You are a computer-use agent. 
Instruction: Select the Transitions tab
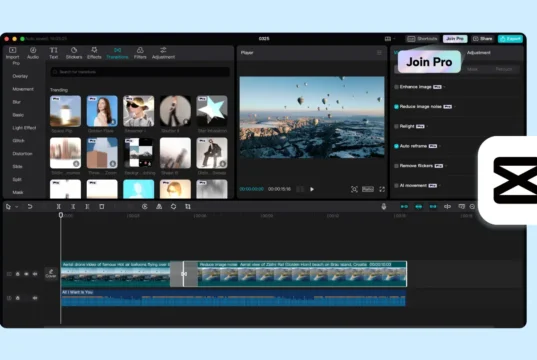point(117,53)
